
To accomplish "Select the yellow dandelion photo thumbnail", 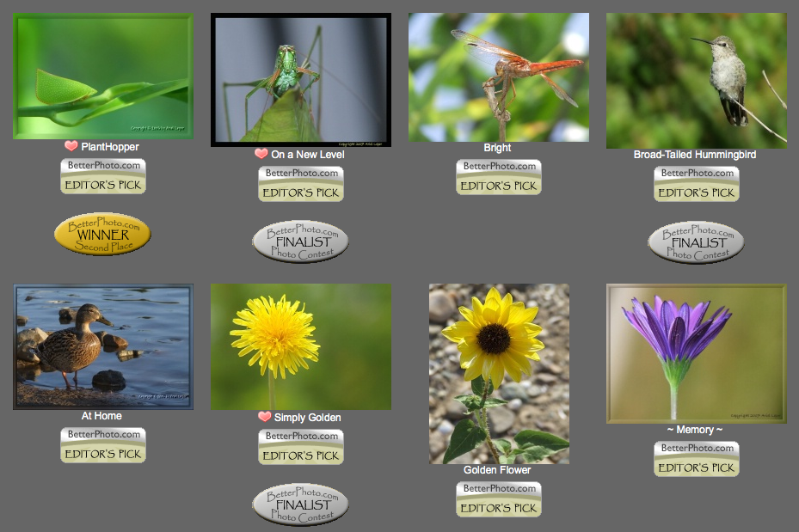I will 301,346.
